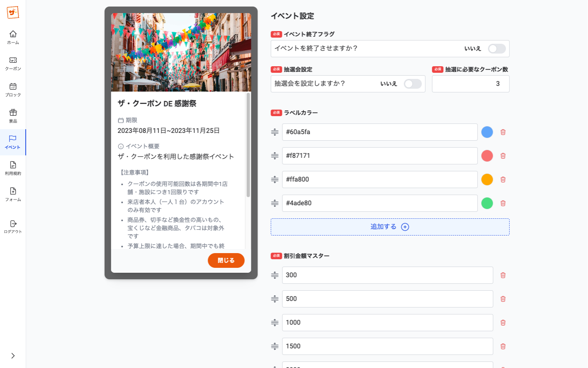Delete the #f87171 label color row
Image resolution: width=588 pixels, height=368 pixels.
click(x=503, y=156)
